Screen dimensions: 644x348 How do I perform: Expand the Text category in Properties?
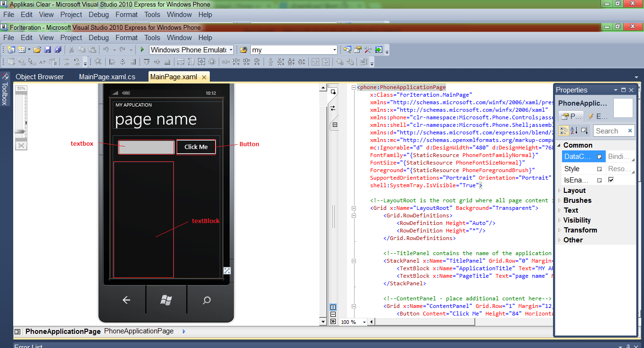560,210
